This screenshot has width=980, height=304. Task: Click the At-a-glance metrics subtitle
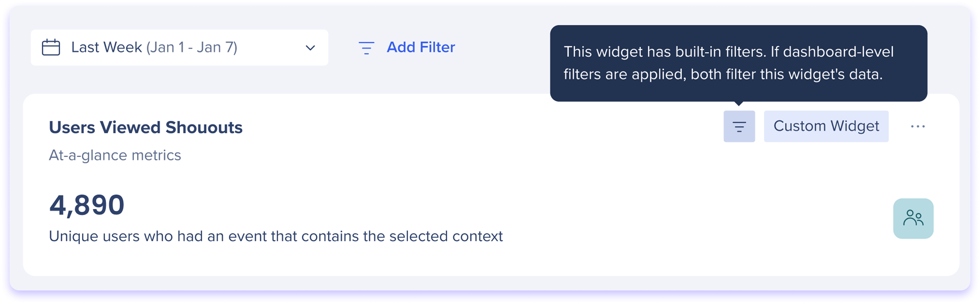[115, 155]
